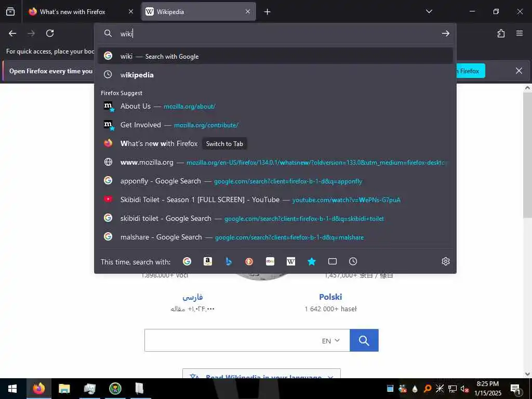Open the Polski Wikipedia link

point(330,297)
